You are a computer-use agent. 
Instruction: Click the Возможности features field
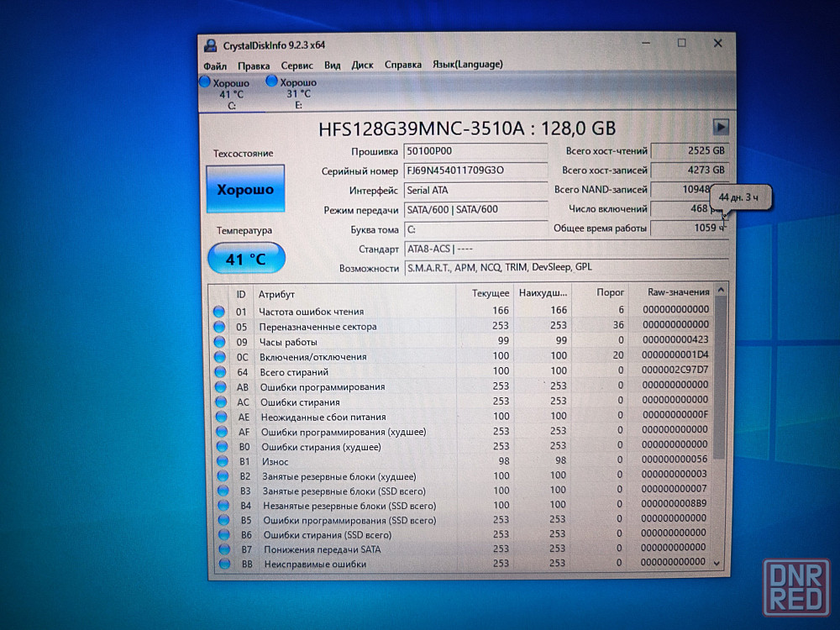click(x=566, y=267)
